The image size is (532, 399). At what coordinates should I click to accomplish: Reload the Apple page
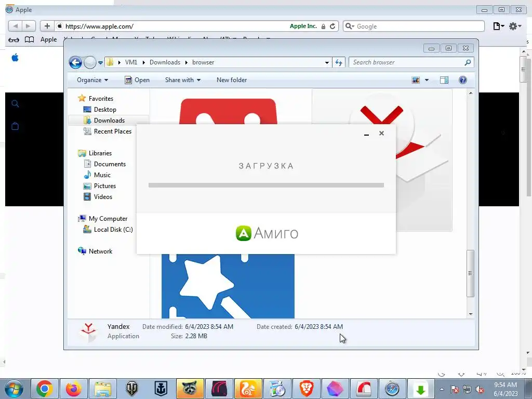tap(332, 26)
